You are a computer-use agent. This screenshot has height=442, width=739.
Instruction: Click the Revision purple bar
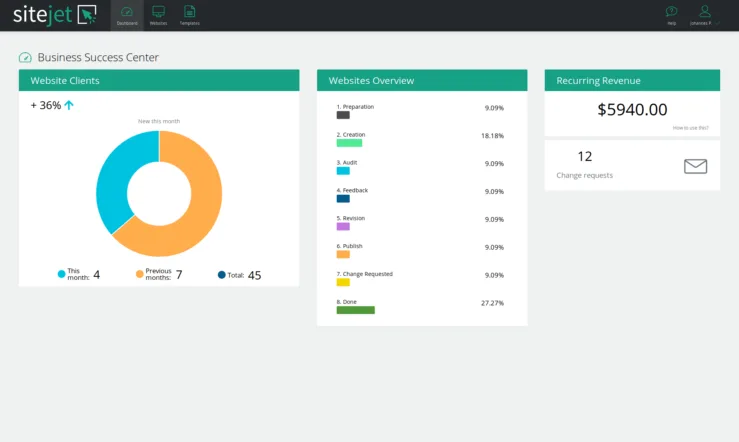(343, 226)
